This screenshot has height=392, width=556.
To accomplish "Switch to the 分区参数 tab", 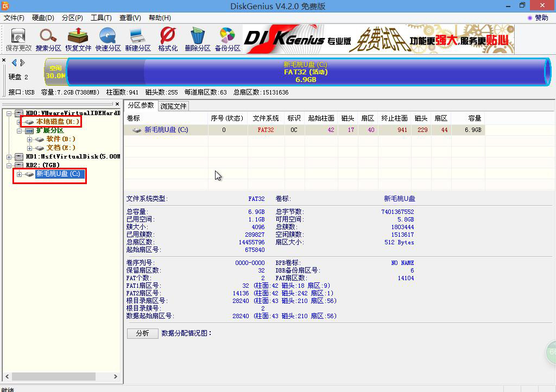I will click(141, 105).
